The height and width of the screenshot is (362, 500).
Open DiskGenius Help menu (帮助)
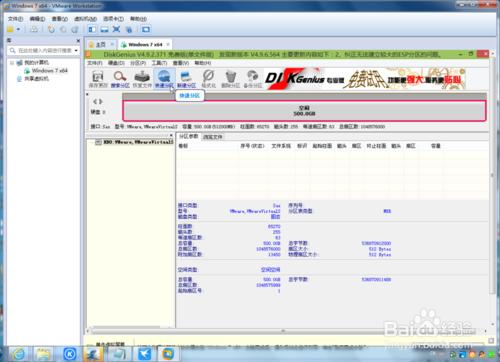(x=203, y=63)
